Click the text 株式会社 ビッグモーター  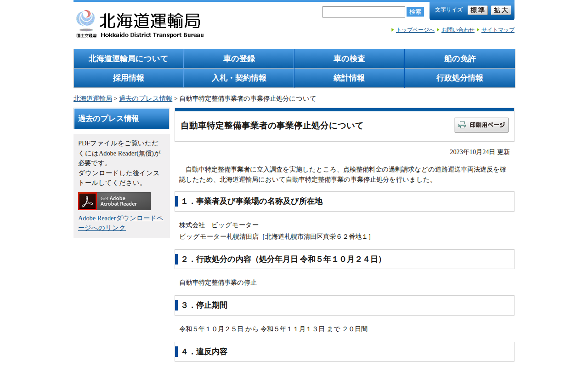(219, 225)
